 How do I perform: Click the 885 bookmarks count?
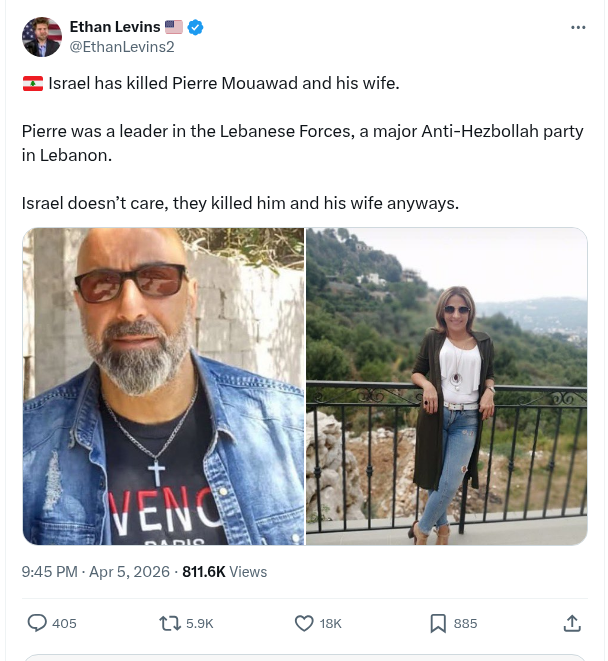465,623
